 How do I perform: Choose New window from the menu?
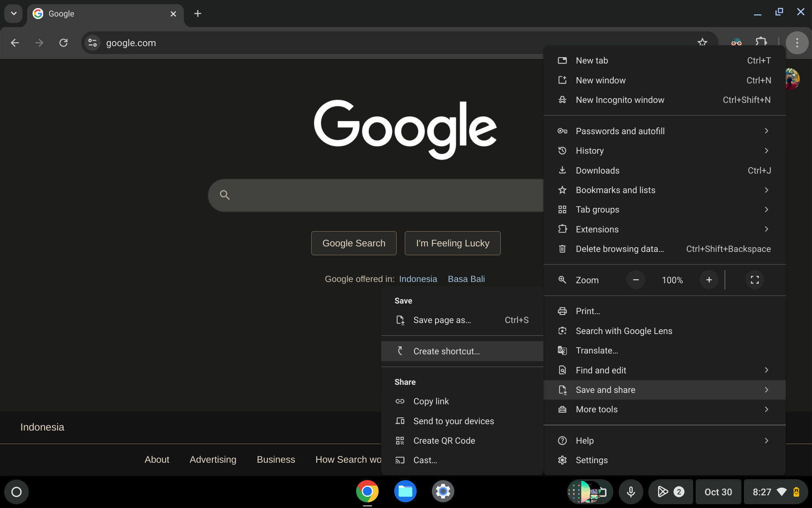click(x=664, y=80)
